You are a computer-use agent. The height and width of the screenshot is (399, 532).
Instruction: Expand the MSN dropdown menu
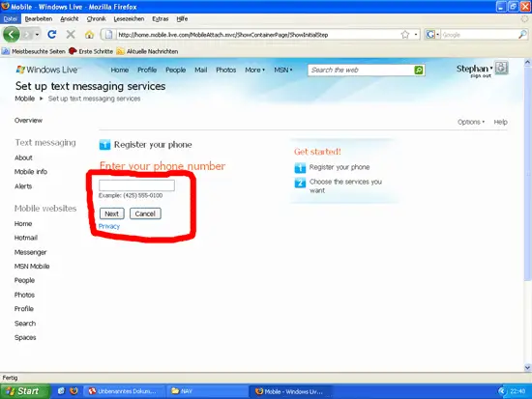point(283,70)
